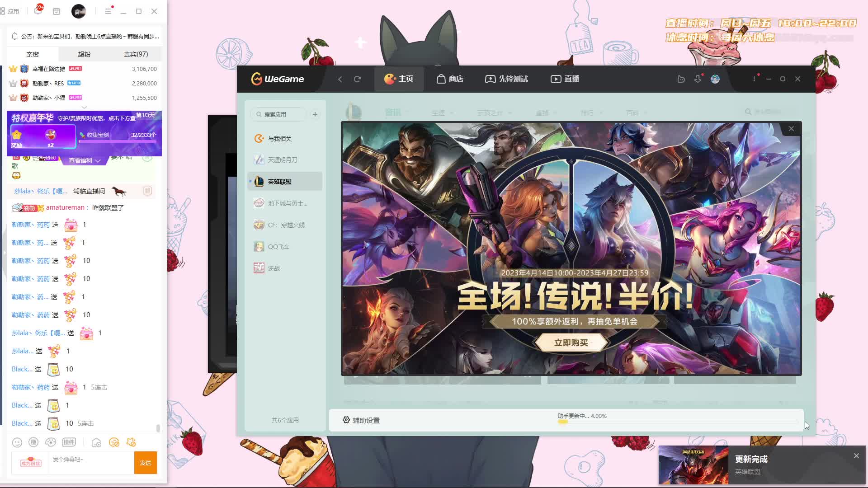The image size is (868, 488).
Task: Add an application with the plus button
Action: pos(315,114)
